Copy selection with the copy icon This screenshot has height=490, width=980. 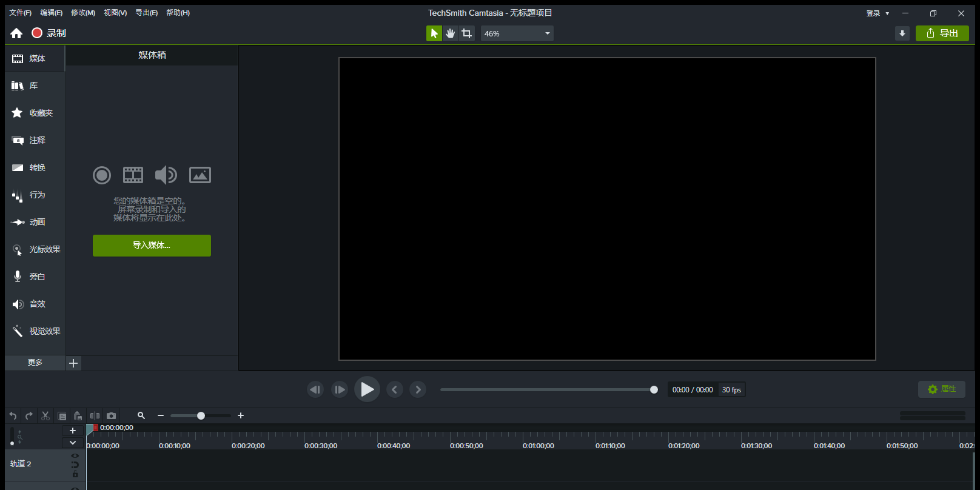[x=62, y=416]
